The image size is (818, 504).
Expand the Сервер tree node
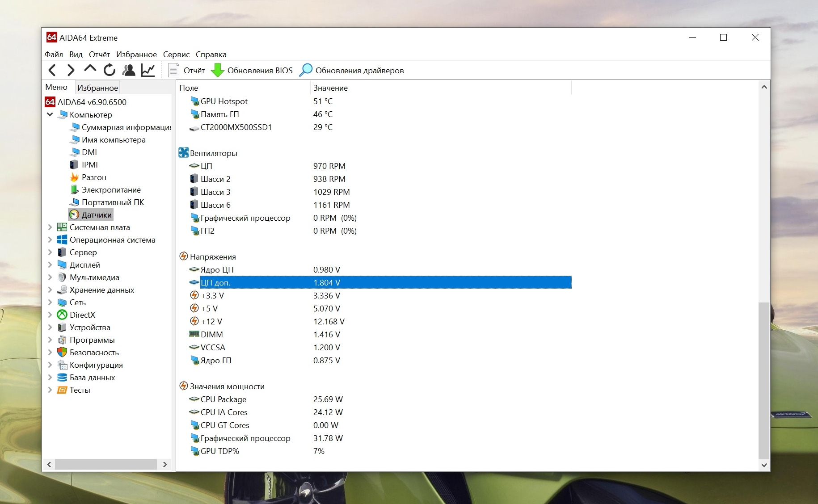50,252
